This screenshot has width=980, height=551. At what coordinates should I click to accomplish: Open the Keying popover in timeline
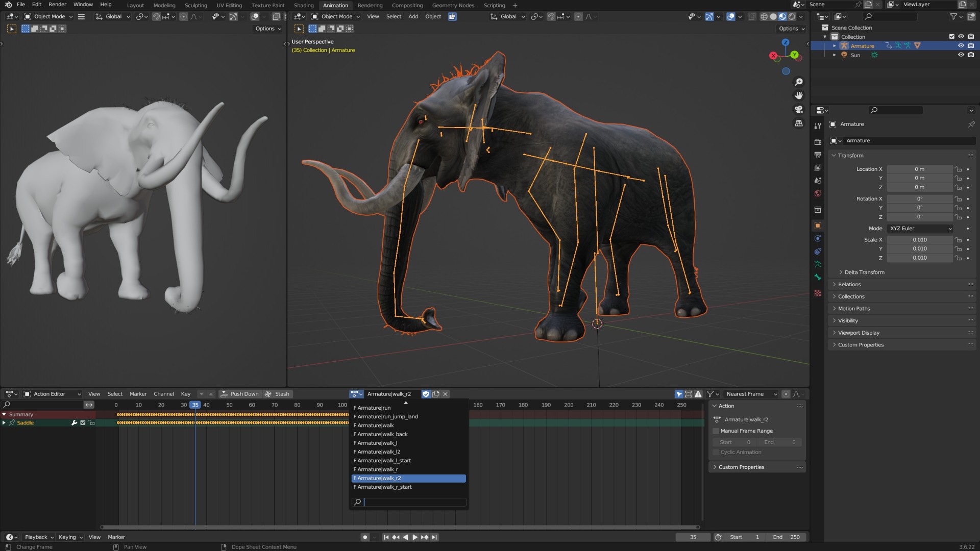click(x=70, y=537)
